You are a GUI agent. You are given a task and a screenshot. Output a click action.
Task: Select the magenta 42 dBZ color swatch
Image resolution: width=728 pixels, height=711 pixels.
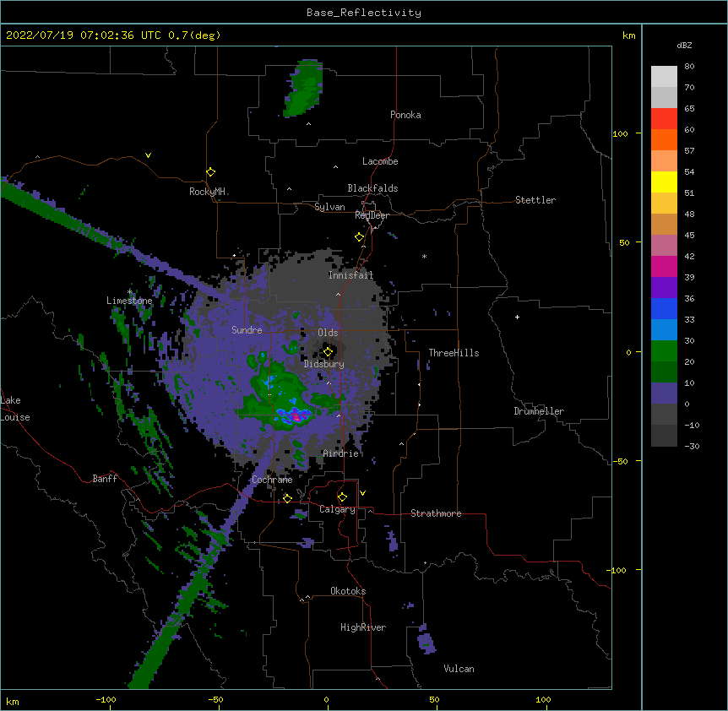[664, 266]
